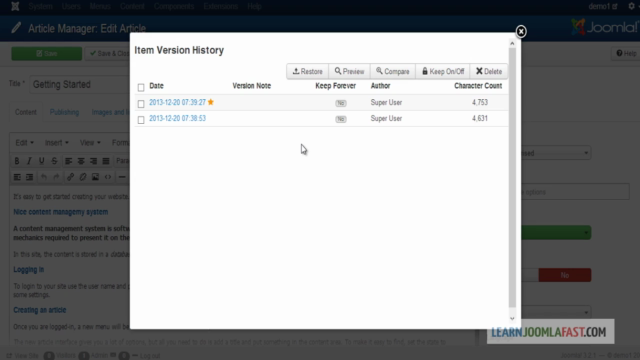Click the Restore button

307,71
